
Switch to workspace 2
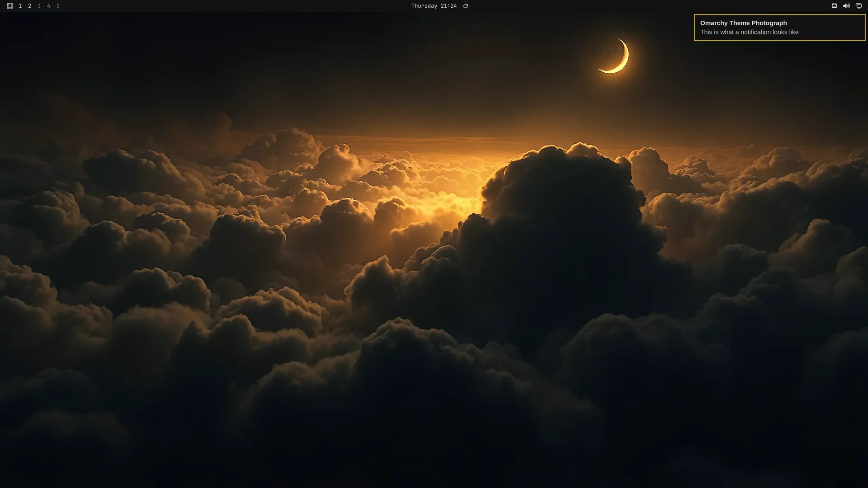click(29, 6)
